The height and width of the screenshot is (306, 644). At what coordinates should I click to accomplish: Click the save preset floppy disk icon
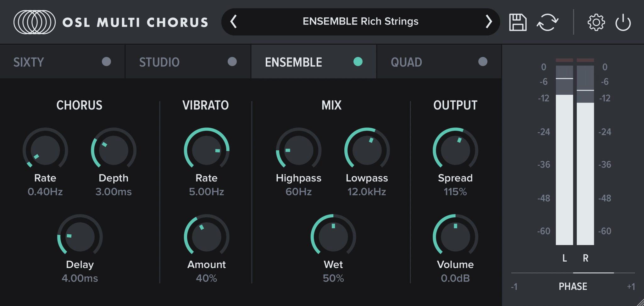coord(518,22)
